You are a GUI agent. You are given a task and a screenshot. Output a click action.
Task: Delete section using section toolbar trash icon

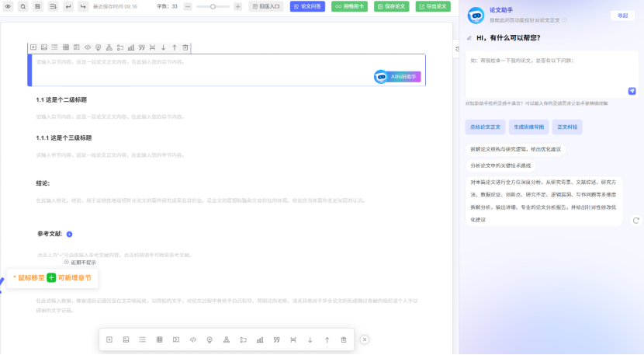pyautogui.click(x=185, y=47)
